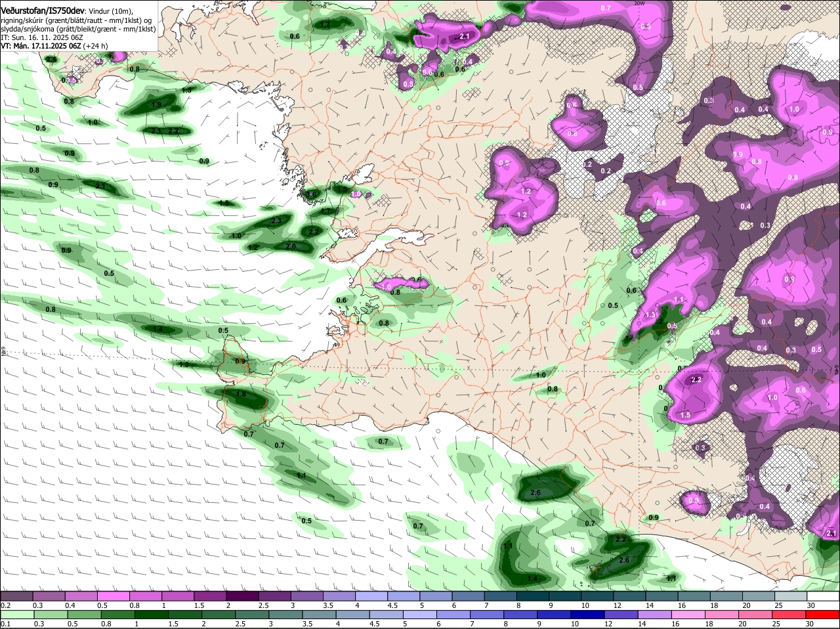Pick upper legend swatch between 25 and 30

(x=791, y=595)
